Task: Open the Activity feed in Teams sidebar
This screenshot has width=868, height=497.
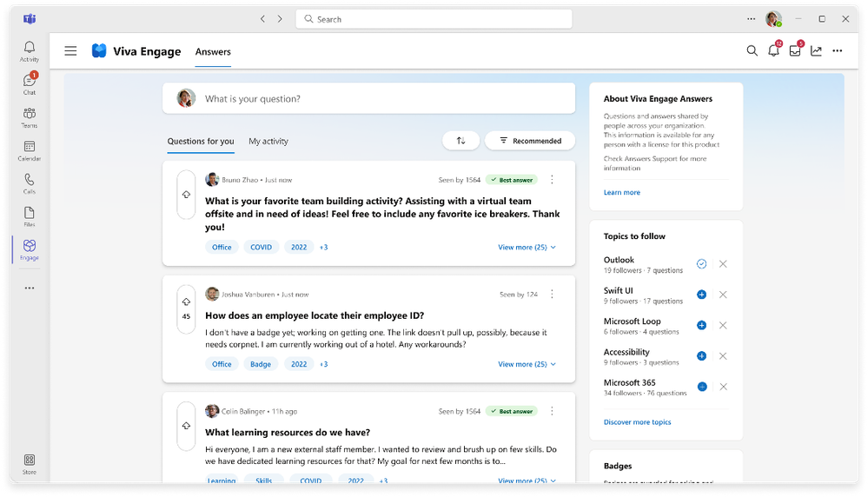Action: pos(30,51)
